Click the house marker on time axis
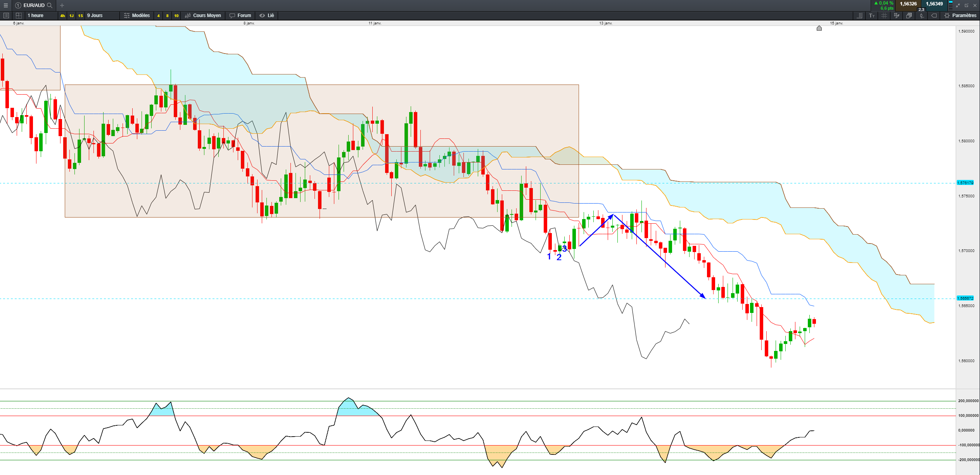This screenshot has width=980, height=475. coord(819,28)
